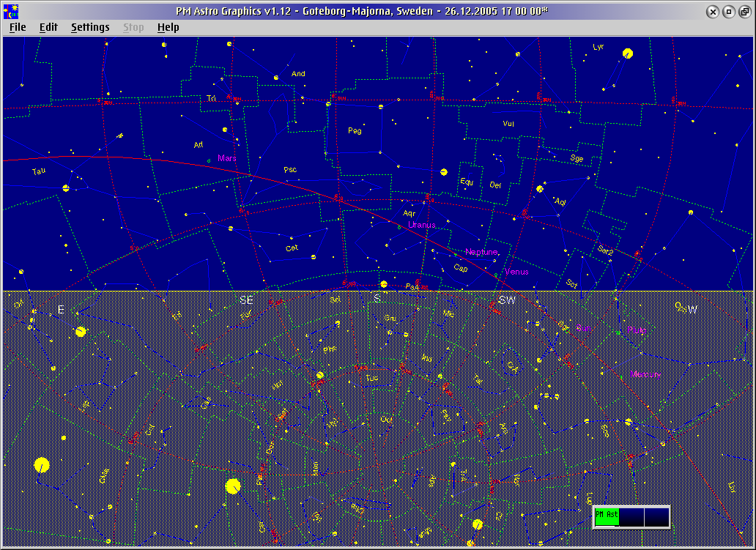Image resolution: width=756 pixels, height=550 pixels.
Task: Click the SE compass direction marker
Action: point(246,300)
